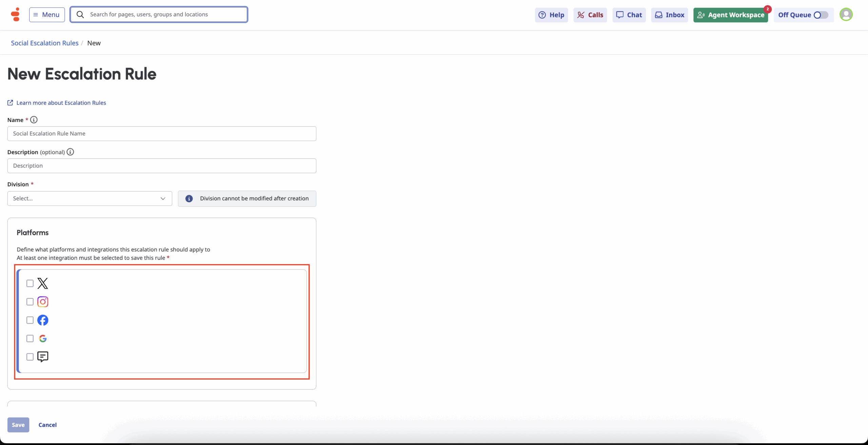Open the Chat panel
The image size is (868, 445).
tap(629, 15)
